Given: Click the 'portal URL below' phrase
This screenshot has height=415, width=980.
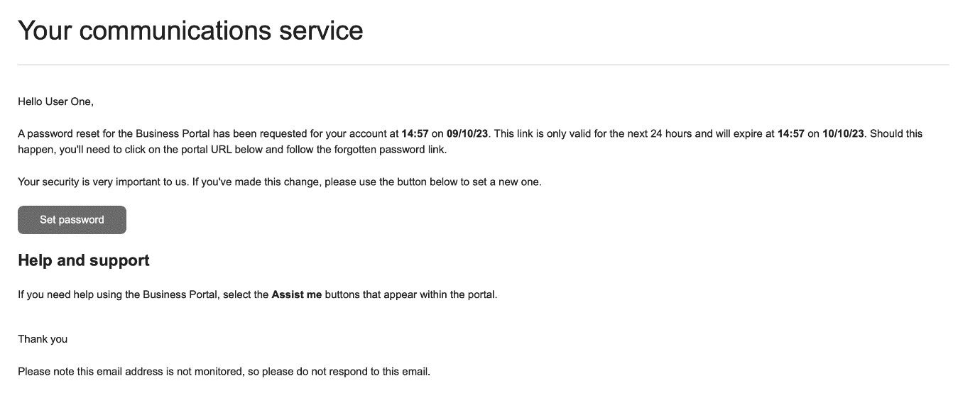Looking at the screenshot, I should pyautogui.click(x=221, y=150).
